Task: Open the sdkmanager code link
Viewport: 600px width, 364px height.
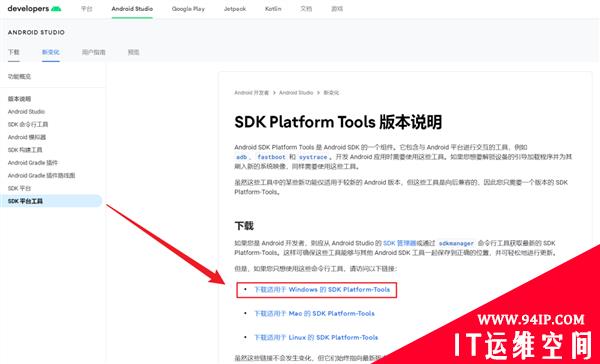Action: point(456,243)
